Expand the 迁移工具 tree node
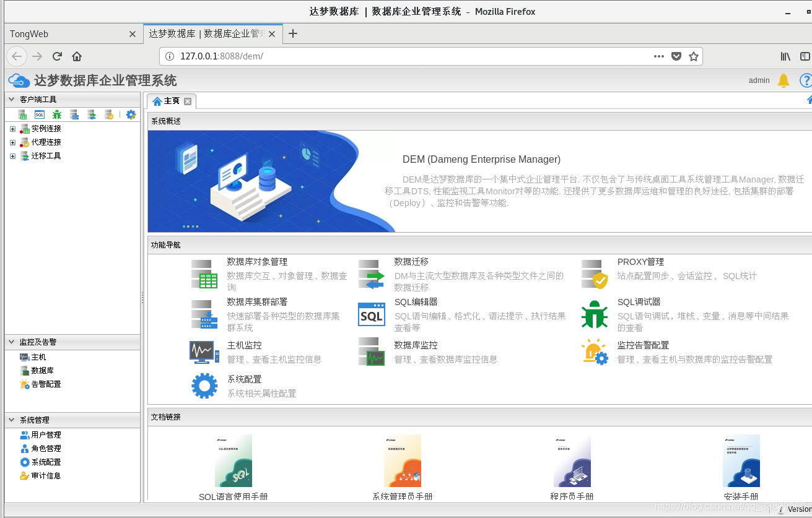The image size is (812, 518). 12,156
